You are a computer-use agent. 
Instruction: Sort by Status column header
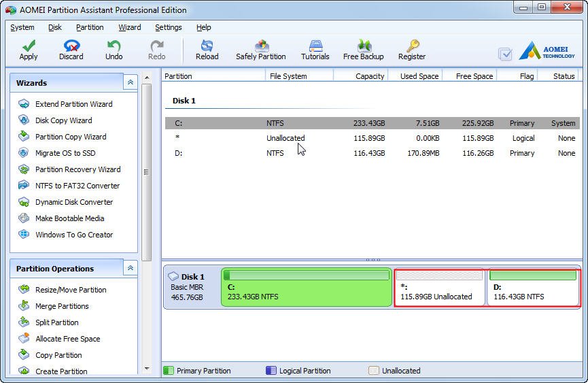coord(559,76)
